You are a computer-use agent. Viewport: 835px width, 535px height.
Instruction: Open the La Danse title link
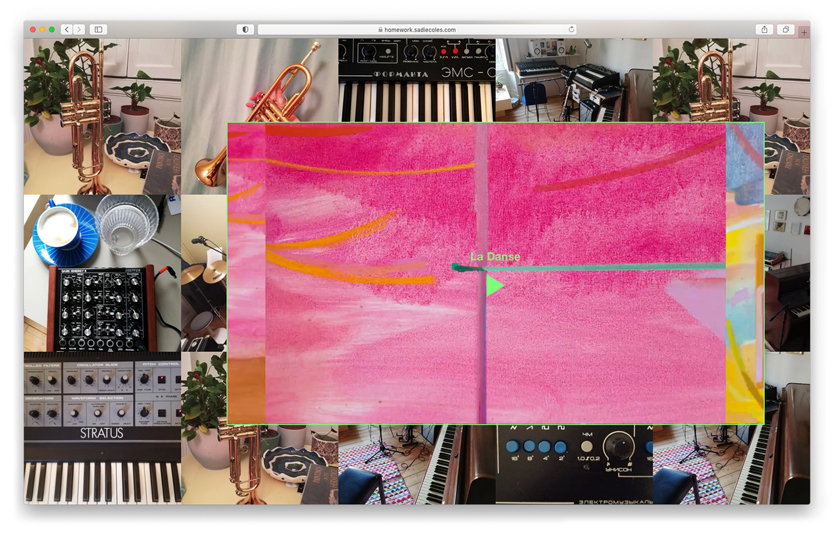[x=495, y=257]
